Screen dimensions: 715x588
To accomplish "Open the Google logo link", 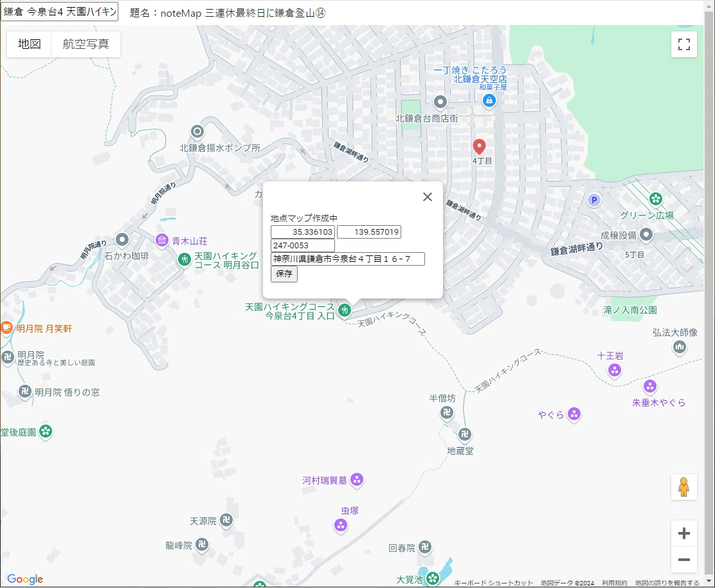I will (x=25, y=579).
